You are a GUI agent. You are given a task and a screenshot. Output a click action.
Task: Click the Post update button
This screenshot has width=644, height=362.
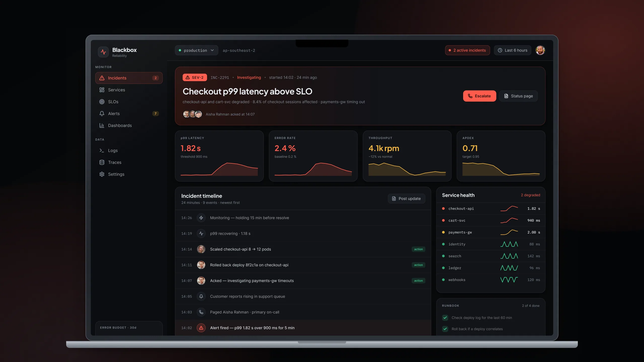(407, 199)
